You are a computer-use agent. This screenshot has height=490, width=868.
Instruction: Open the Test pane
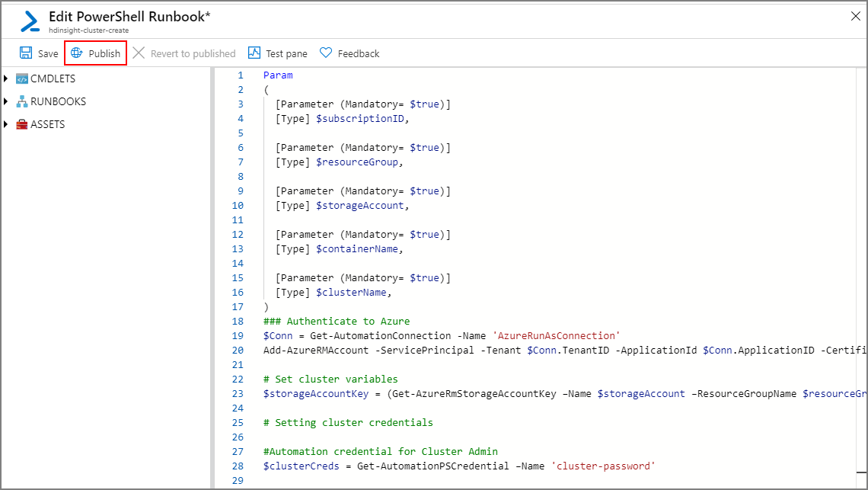pos(286,53)
